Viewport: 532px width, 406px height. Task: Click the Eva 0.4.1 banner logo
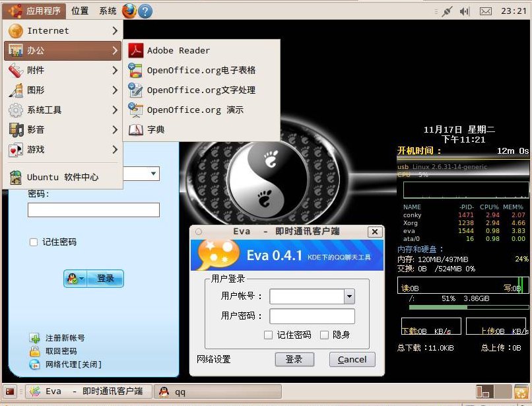click(218, 255)
